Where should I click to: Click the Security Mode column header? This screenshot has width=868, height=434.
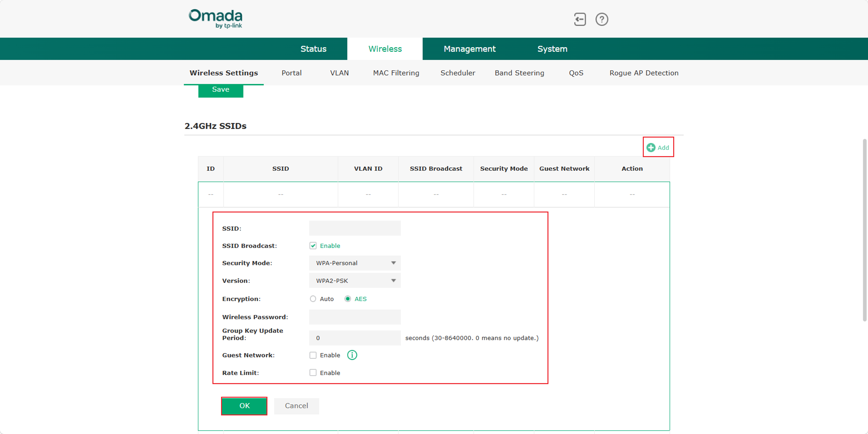pos(504,168)
